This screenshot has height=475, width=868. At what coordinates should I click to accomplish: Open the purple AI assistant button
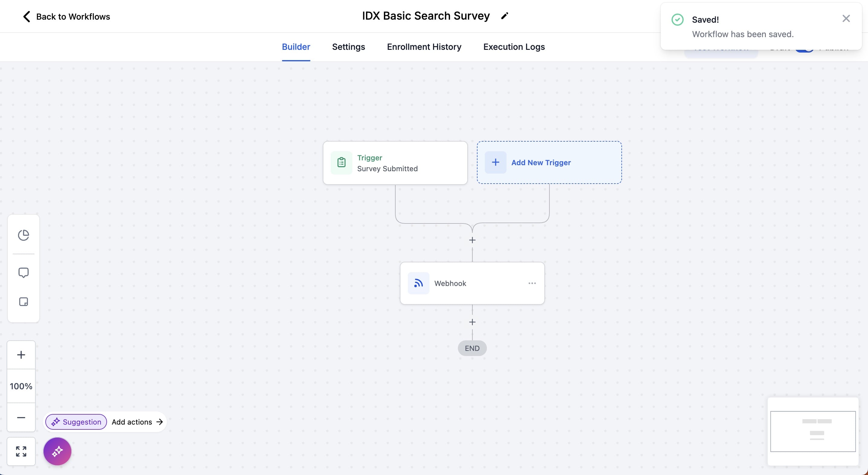click(x=57, y=451)
